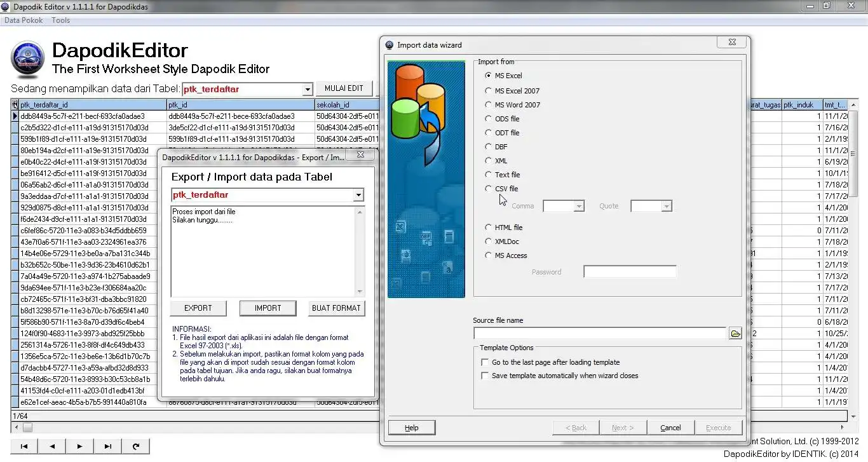Click the MULAI EDIT button
This screenshot has width=868, height=462.
pyautogui.click(x=344, y=89)
